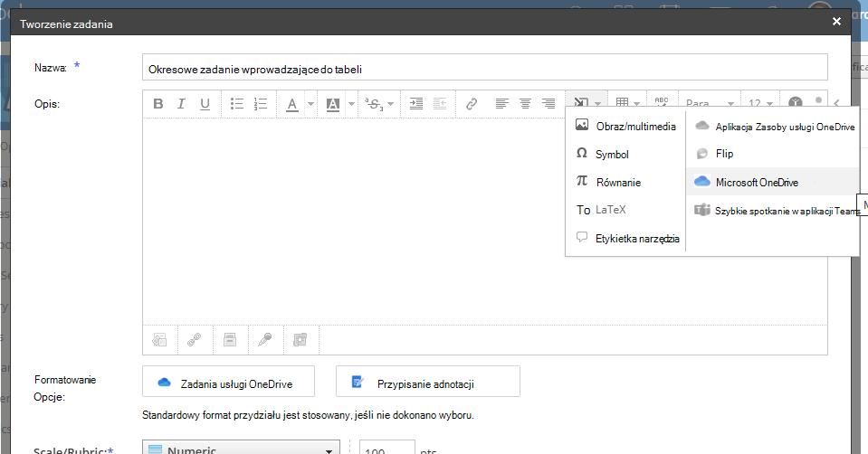Open the background color dropdown arrow

coord(351,104)
